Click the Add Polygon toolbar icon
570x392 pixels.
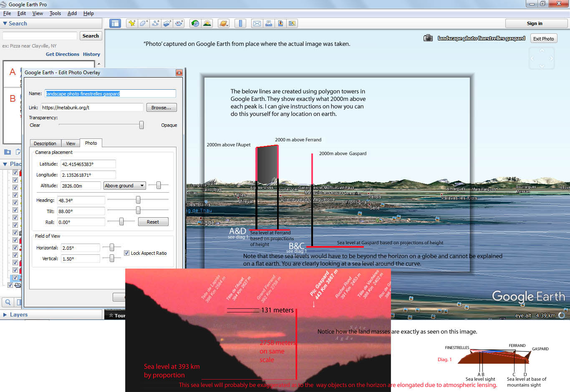144,23
